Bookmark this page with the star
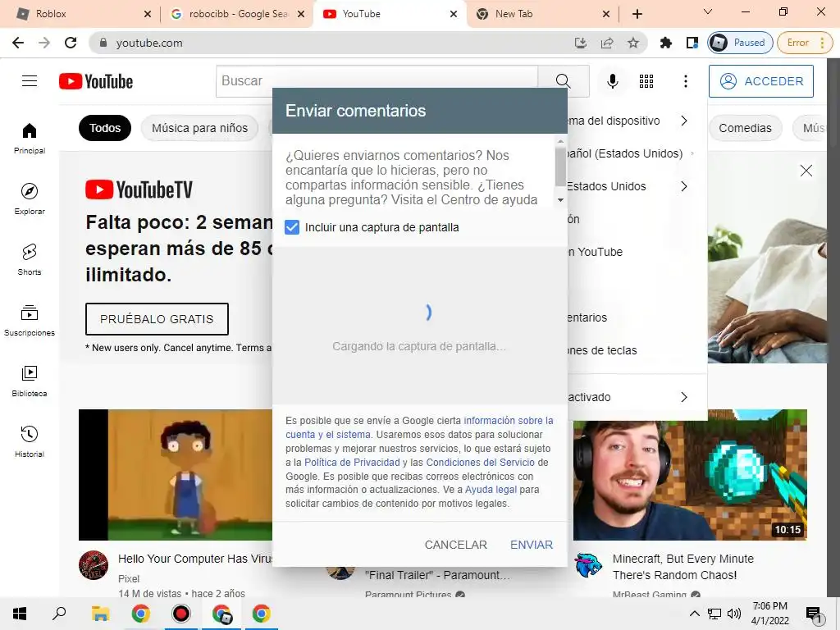Screen dimensions: 840x630 [632, 43]
